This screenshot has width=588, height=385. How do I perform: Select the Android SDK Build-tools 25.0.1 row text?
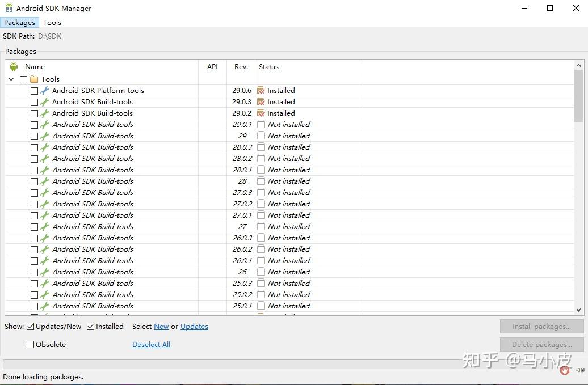pos(93,306)
